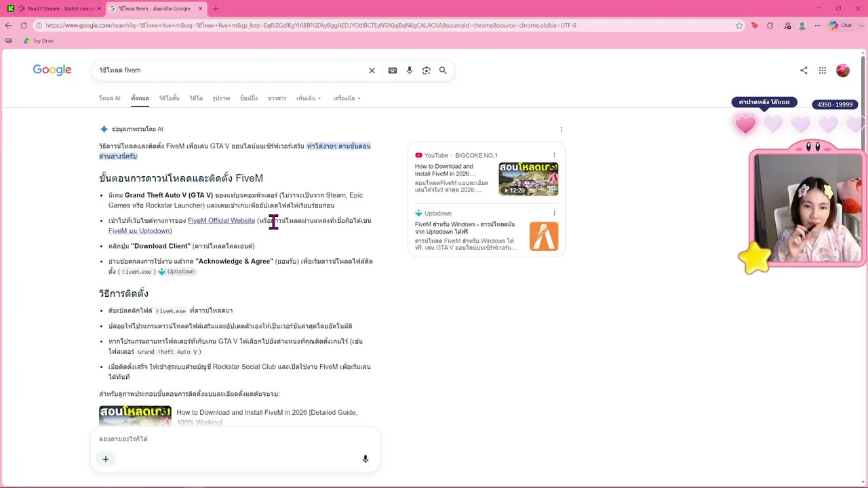The image size is (868, 488).
Task: Expand the เพิ่มเติม dropdown
Action: pyautogui.click(x=309, y=98)
